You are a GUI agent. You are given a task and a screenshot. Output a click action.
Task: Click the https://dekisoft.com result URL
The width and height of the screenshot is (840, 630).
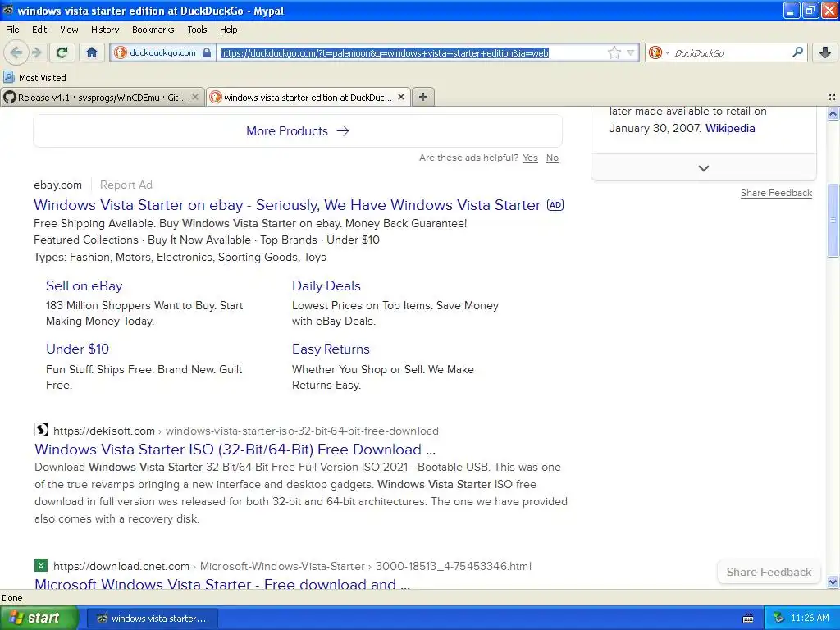(104, 431)
